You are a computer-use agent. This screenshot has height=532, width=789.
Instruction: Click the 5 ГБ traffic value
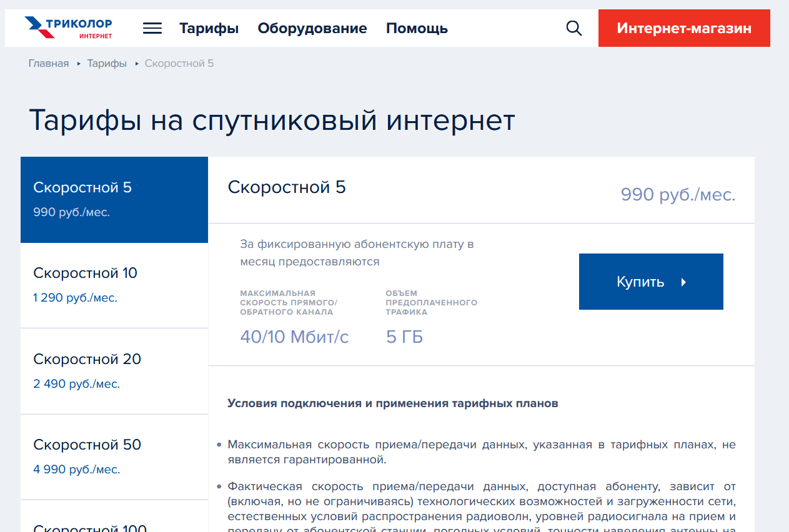[404, 337]
